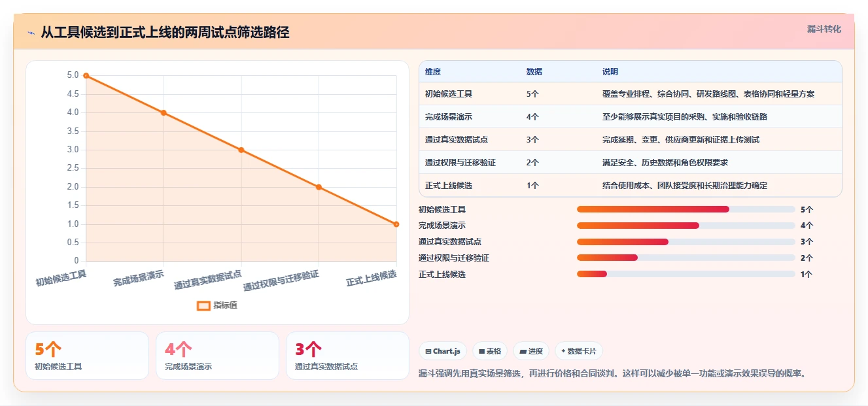868x406 pixels.
Task: Select the 初始候选工具 table row cell
Action: (449, 94)
